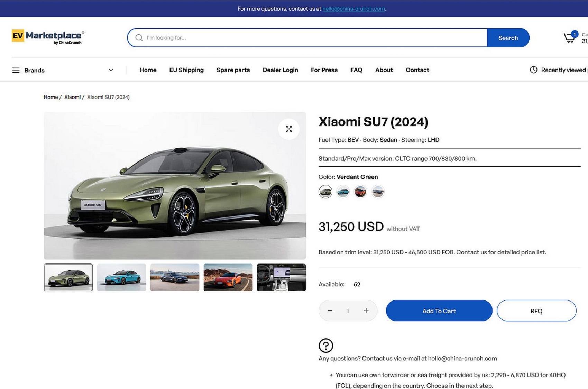Click the magnifier icon in search box
Image resolution: width=588 pixels, height=389 pixels.
(139, 38)
